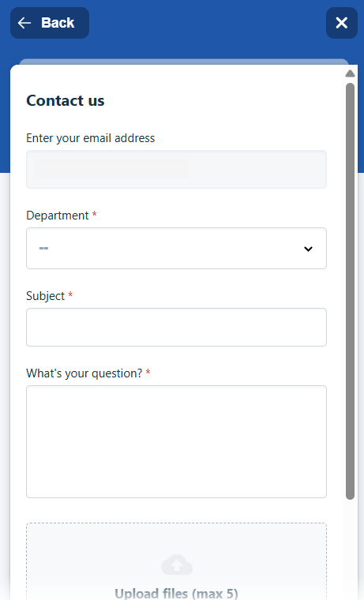
Task: Click the red asterisk next to Subject
Action: click(x=70, y=294)
